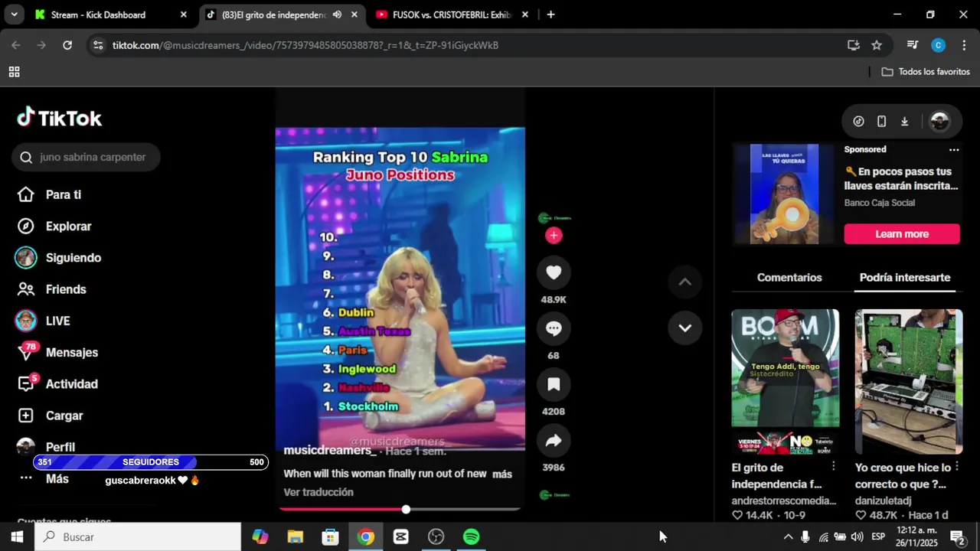Open Spotify from taskbar

point(472,537)
